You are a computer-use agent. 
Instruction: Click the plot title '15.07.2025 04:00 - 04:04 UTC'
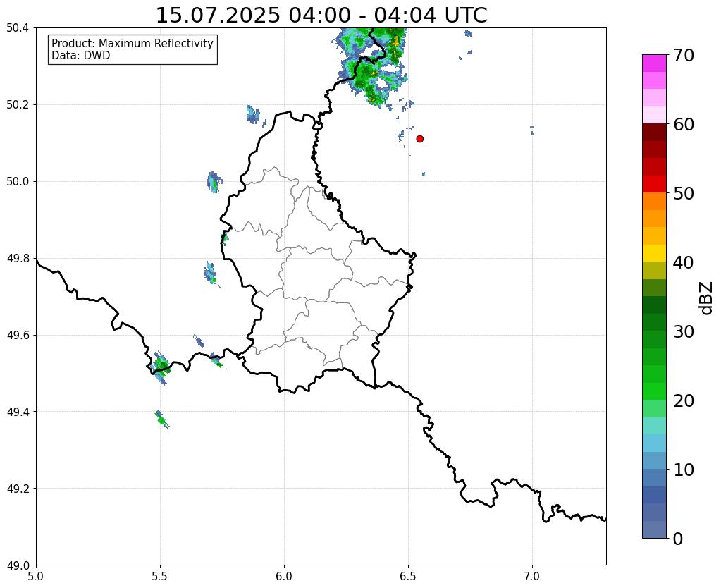(321, 16)
